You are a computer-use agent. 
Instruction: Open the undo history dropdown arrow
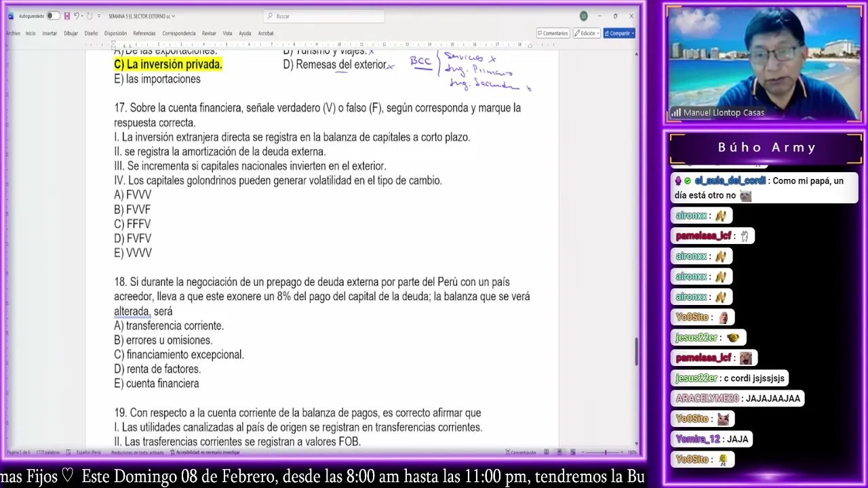81,16
